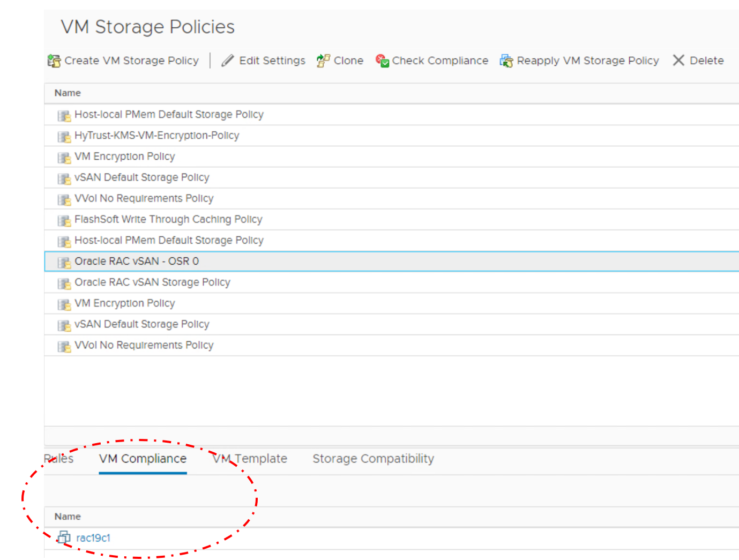Switch to the Rules tab
This screenshot has height=560, width=739.
pyautogui.click(x=58, y=459)
